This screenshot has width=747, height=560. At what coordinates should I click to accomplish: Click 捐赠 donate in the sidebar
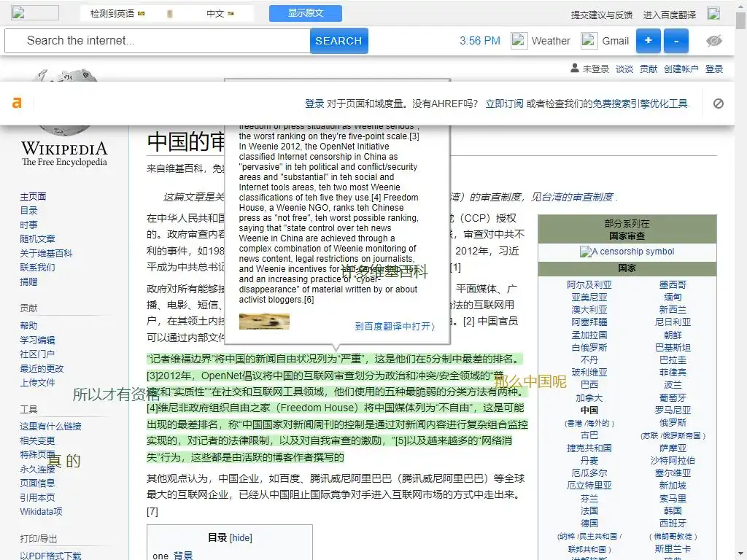28,281
